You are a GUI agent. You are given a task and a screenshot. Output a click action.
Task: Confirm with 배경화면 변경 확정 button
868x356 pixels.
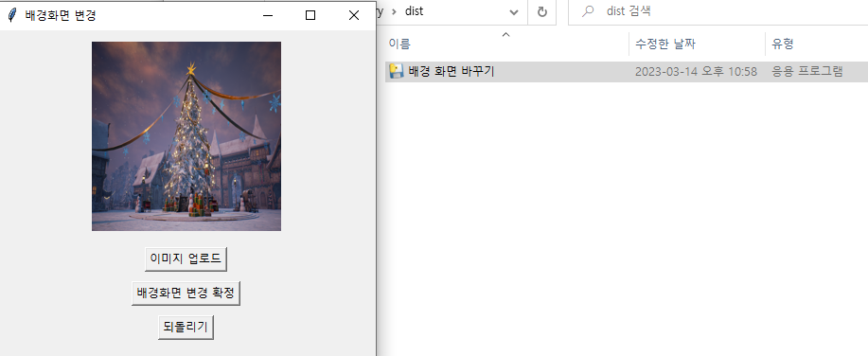pyautogui.click(x=186, y=293)
